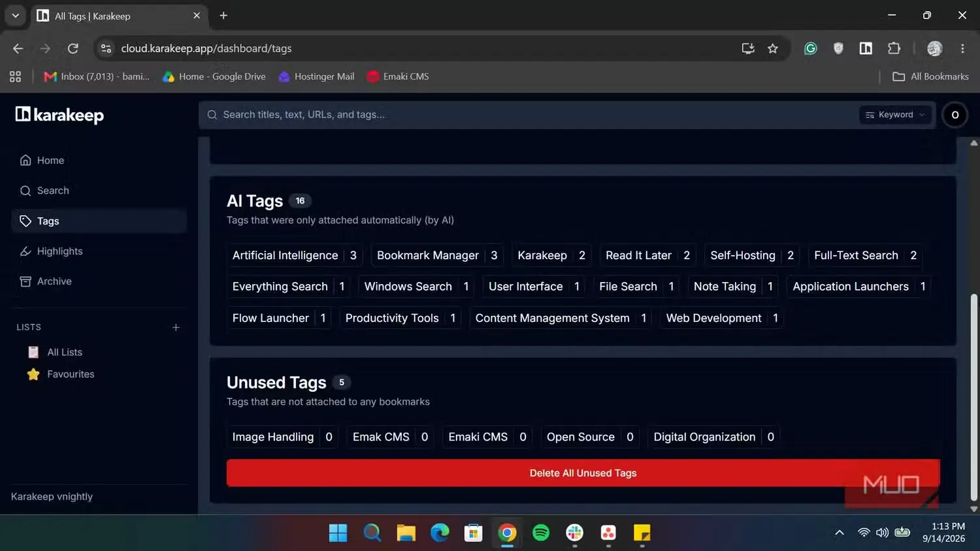The height and width of the screenshot is (551, 980).
Task: Open Gmail Inbox bookmark
Action: click(97, 76)
